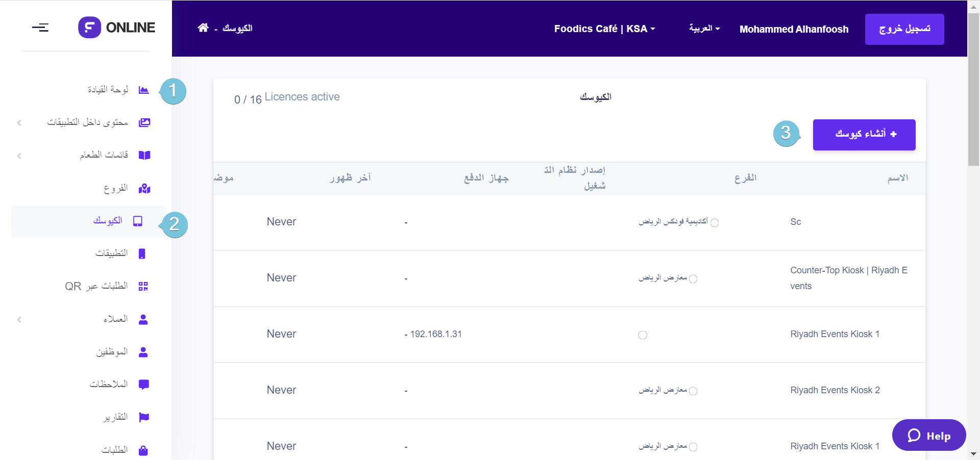Viewport: 980px width, 460px height.
Task: Click the reports flag icon
Action: click(x=144, y=417)
